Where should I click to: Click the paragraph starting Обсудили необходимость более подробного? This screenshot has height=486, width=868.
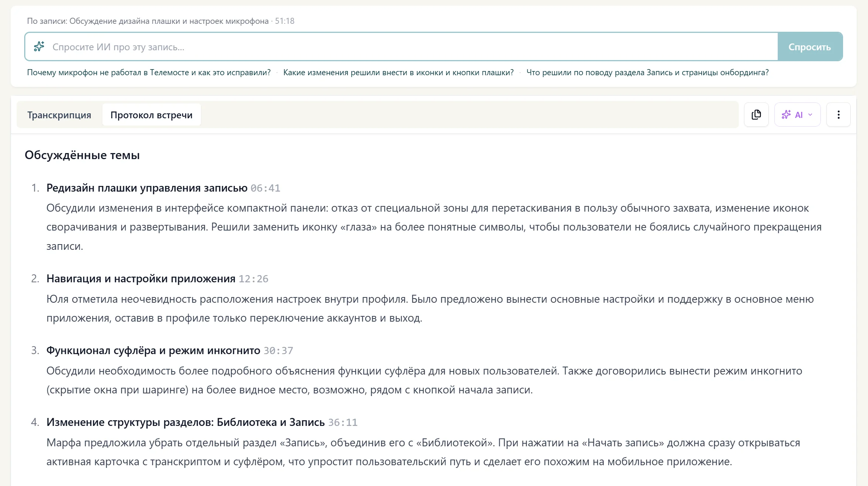pyautogui.click(x=425, y=380)
